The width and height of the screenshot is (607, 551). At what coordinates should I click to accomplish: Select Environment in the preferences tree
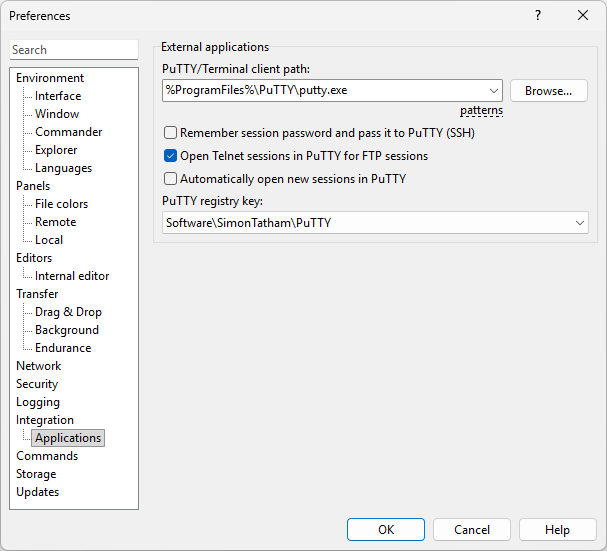50,78
